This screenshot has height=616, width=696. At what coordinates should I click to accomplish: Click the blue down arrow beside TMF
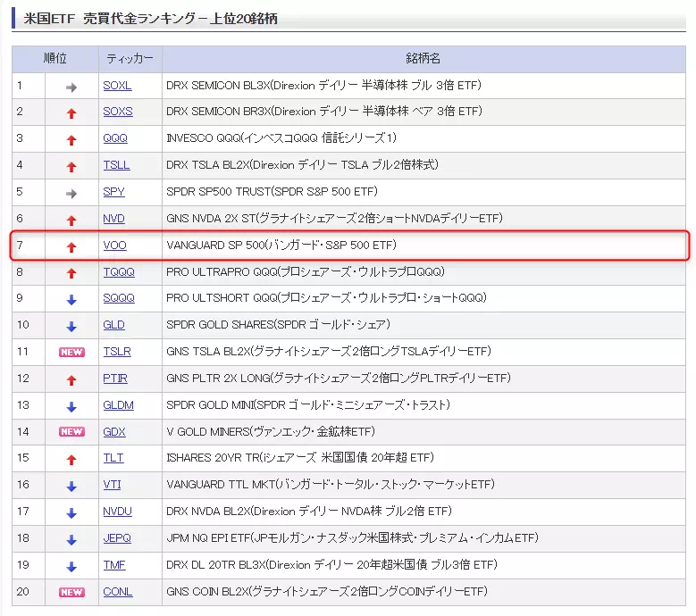point(71,566)
